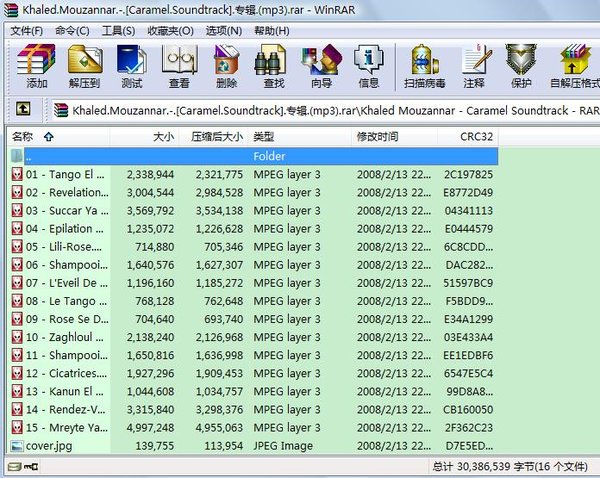Select the 04 - Epilation file name

[65, 229]
